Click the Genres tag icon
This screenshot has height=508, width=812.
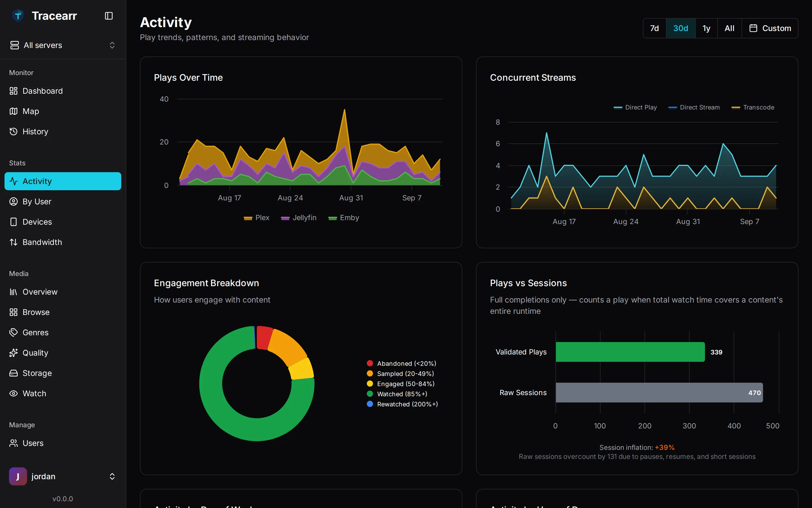14,332
